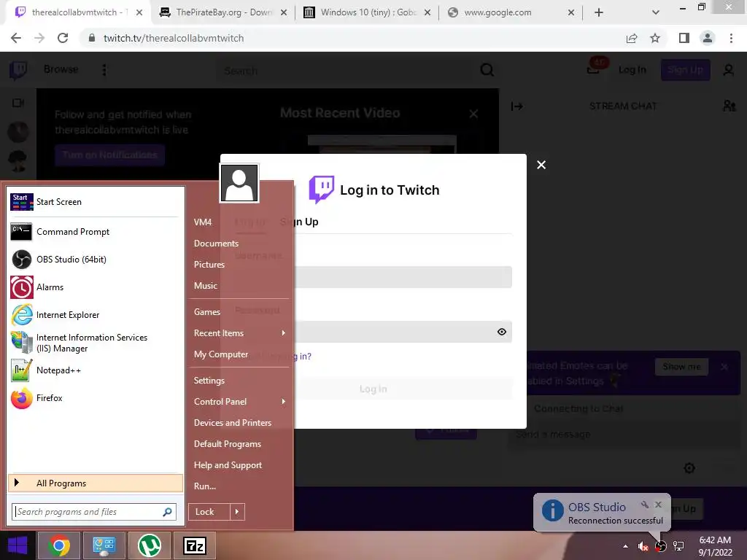The width and height of the screenshot is (747, 560).
Task: Open chat settings gear icon
Action: 689,468
